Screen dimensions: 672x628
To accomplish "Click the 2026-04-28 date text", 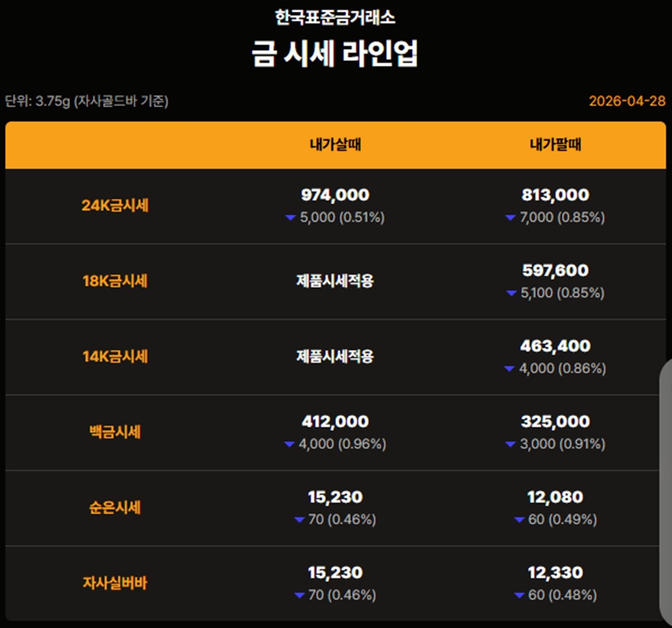I will [x=627, y=101].
